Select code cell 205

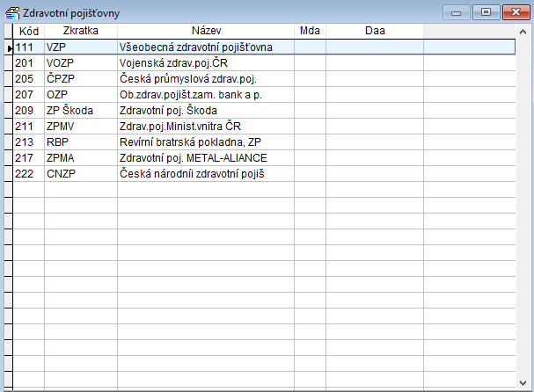tap(29, 79)
